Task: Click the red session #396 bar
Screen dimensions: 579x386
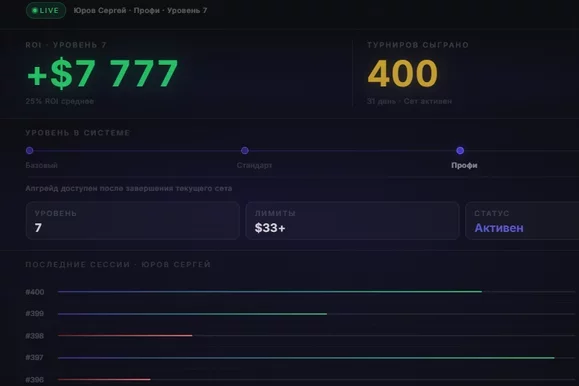Action: tap(104, 379)
